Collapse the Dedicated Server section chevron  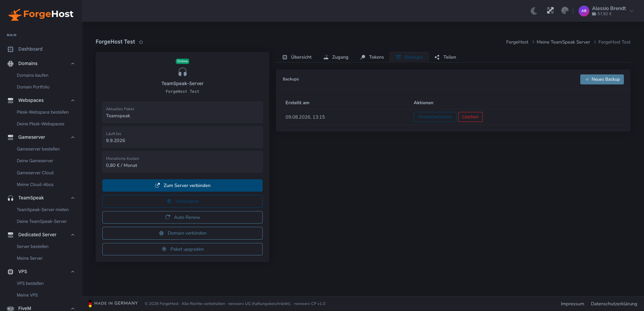click(73, 235)
